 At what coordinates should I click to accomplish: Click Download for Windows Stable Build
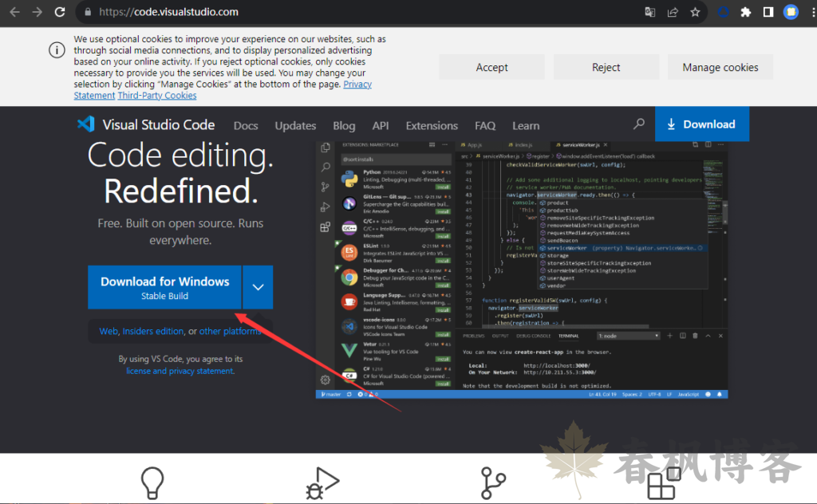pos(164,287)
